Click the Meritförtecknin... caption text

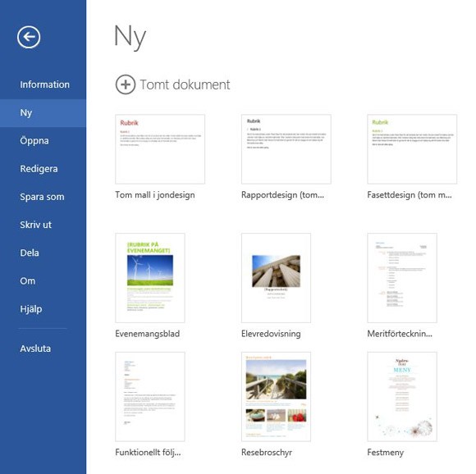(x=400, y=334)
